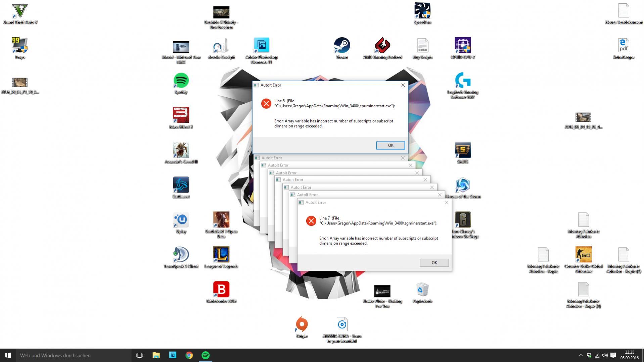Launch Google Chrome from the taskbar
644x362 pixels.
189,355
